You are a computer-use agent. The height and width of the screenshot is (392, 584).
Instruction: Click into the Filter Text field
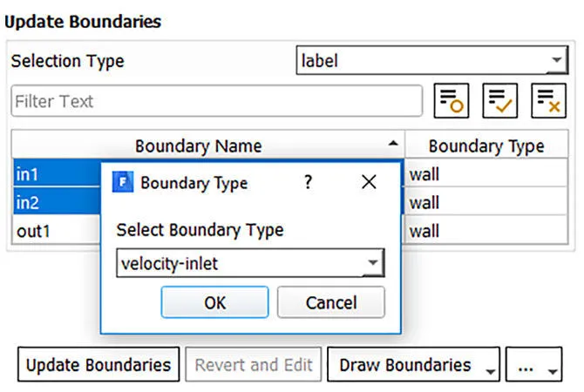tap(216, 102)
